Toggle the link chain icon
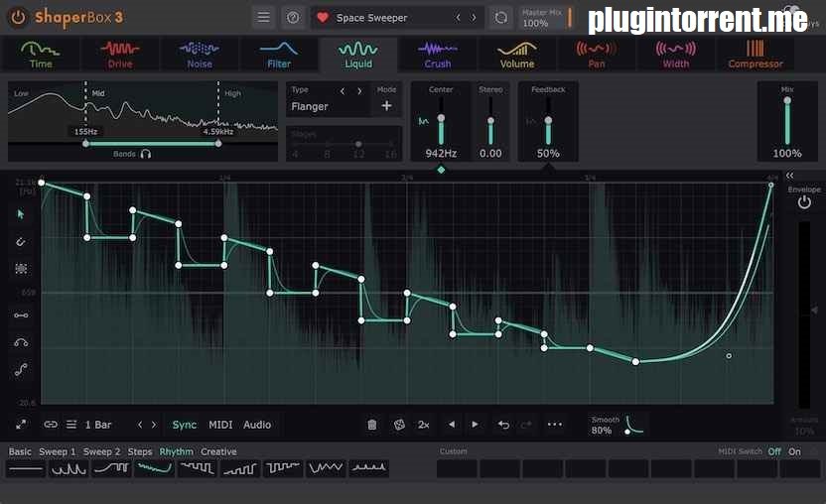The height and width of the screenshot is (504, 826). 51,424
